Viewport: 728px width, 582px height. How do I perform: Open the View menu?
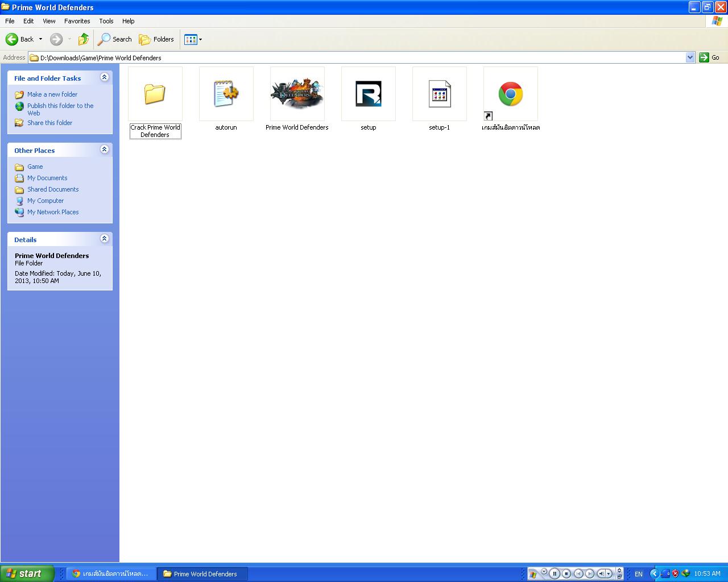[49, 21]
